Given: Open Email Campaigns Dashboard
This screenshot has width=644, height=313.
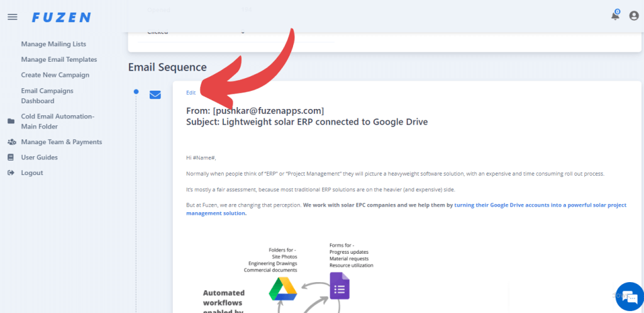Looking at the screenshot, I should coord(47,96).
